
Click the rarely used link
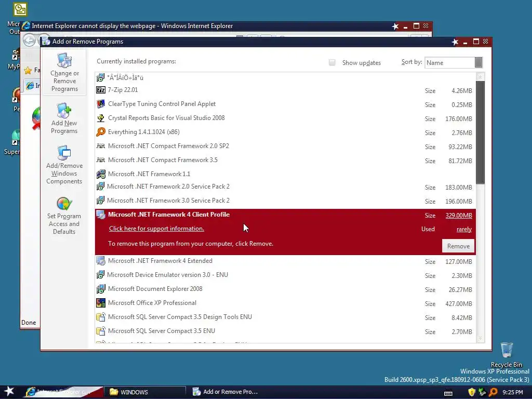click(464, 229)
